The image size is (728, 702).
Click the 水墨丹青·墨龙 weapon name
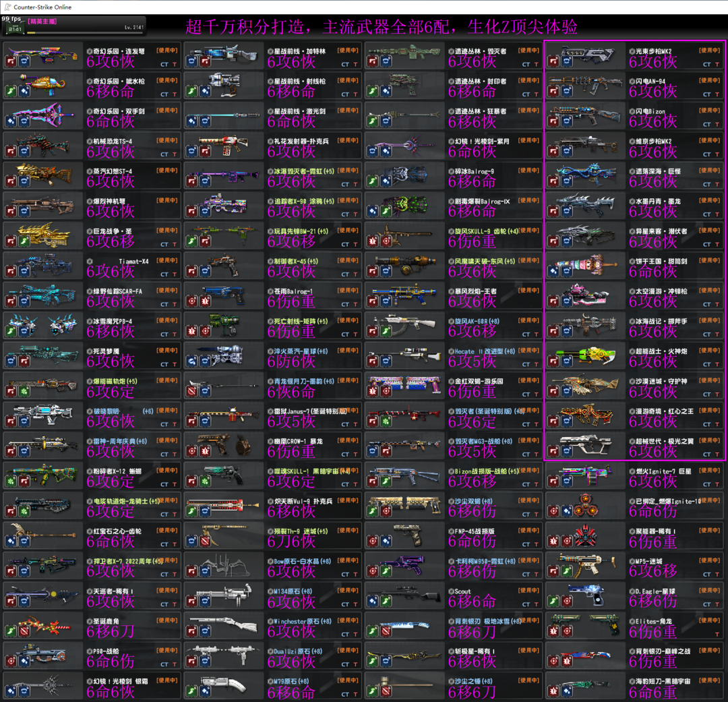(x=658, y=201)
